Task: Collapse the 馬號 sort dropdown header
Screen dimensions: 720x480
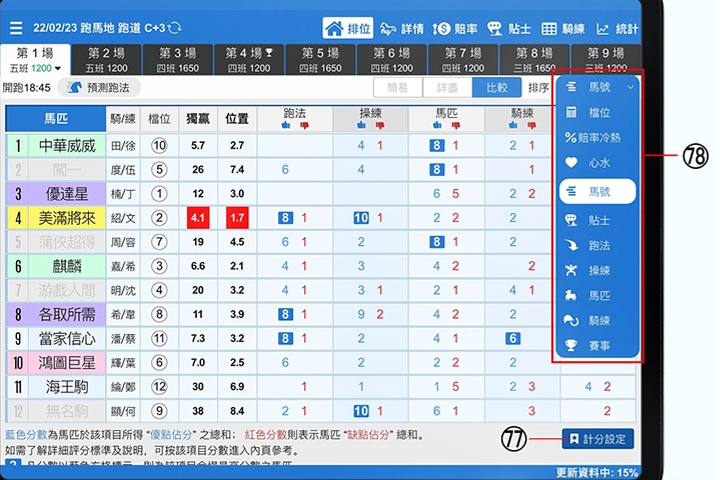Action: point(597,87)
